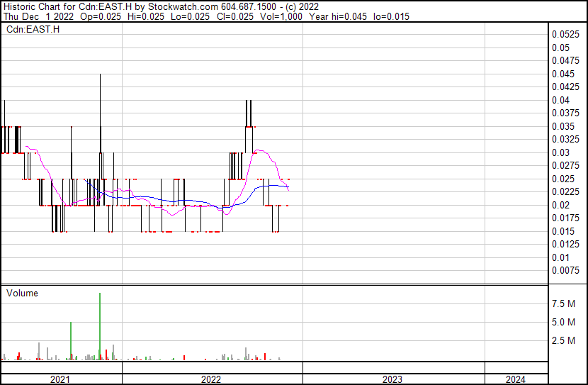
Task: Click the 5.0 M volume axis label
Action: pos(563,323)
